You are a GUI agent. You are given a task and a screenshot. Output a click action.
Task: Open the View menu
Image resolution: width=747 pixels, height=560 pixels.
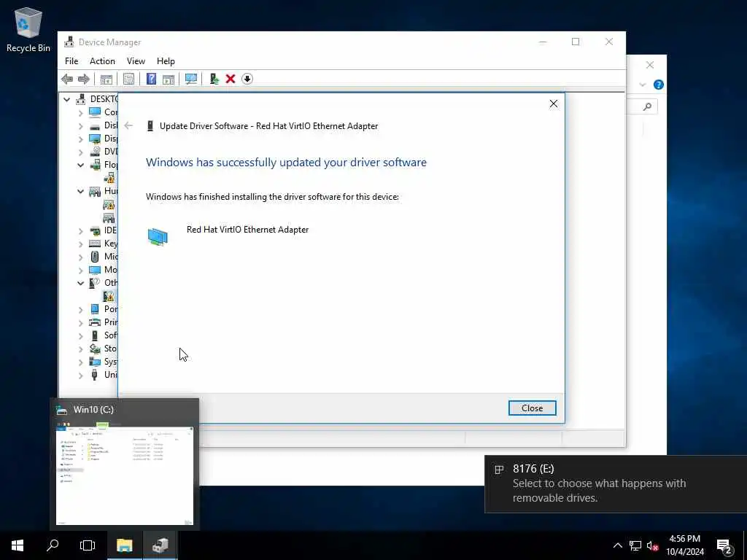point(136,61)
